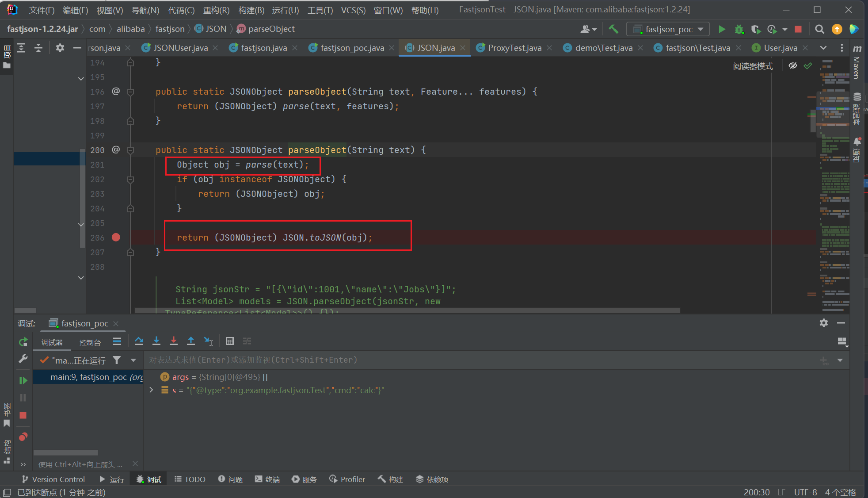Switch to the fastjson_poc.java editor tab
This screenshot has width=868, height=498.
352,48
